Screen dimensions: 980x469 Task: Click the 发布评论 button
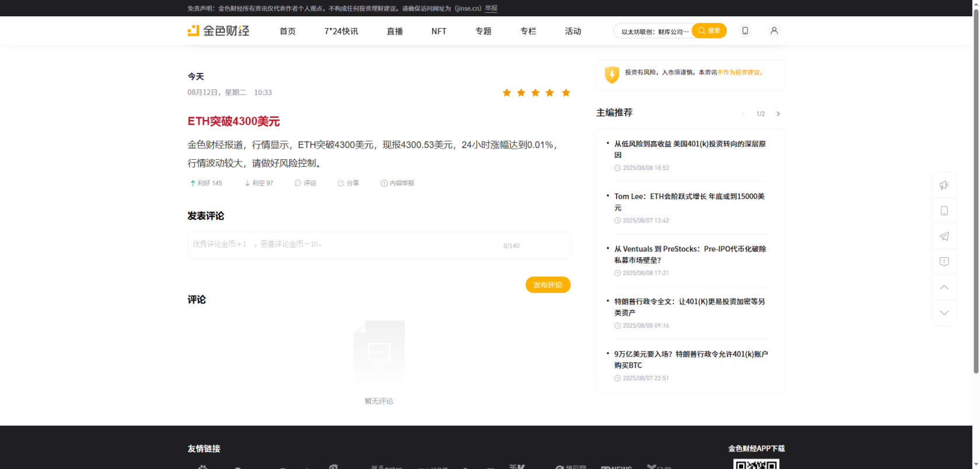(548, 285)
